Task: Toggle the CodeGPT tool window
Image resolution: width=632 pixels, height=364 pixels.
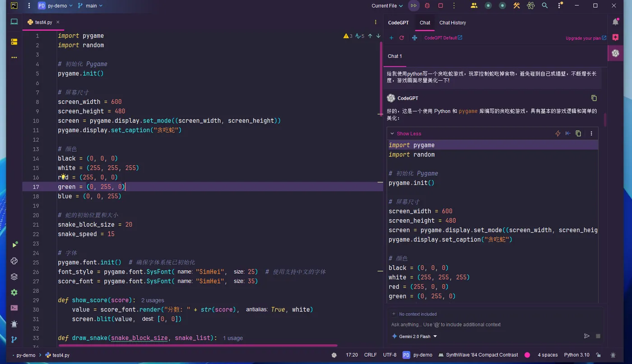Action: point(615,53)
